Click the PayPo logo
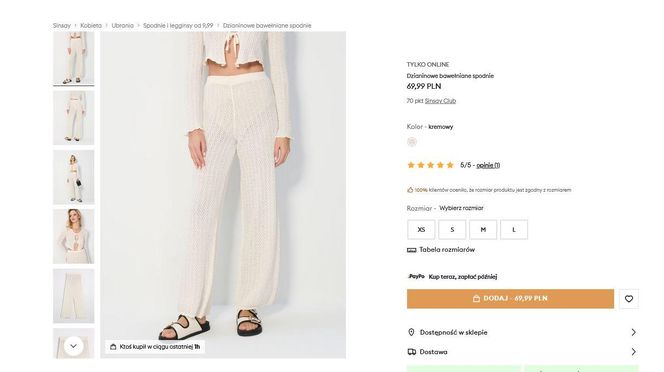Screen dimensions: 664x372 416,276
